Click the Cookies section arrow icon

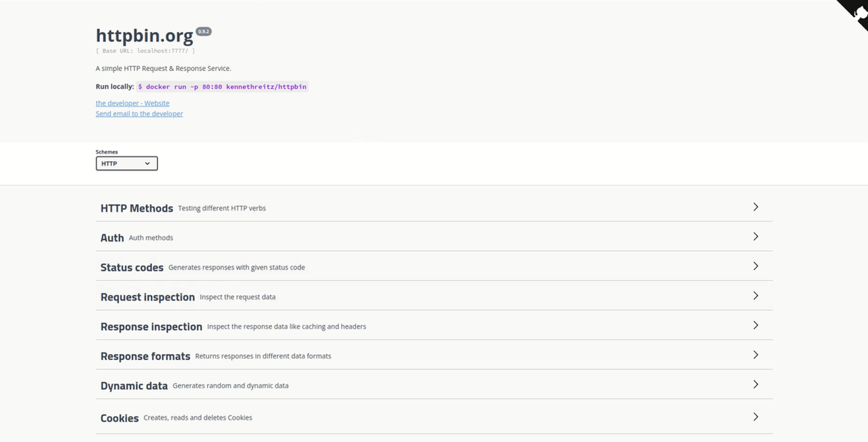pos(755,417)
